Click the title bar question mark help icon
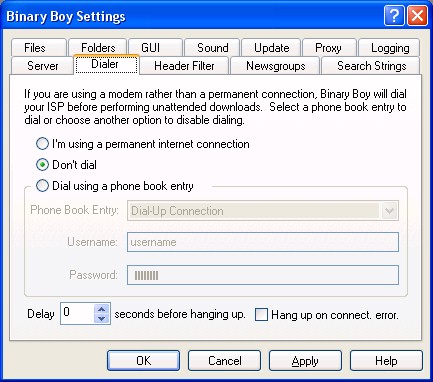The image size is (433, 382). coord(394,16)
